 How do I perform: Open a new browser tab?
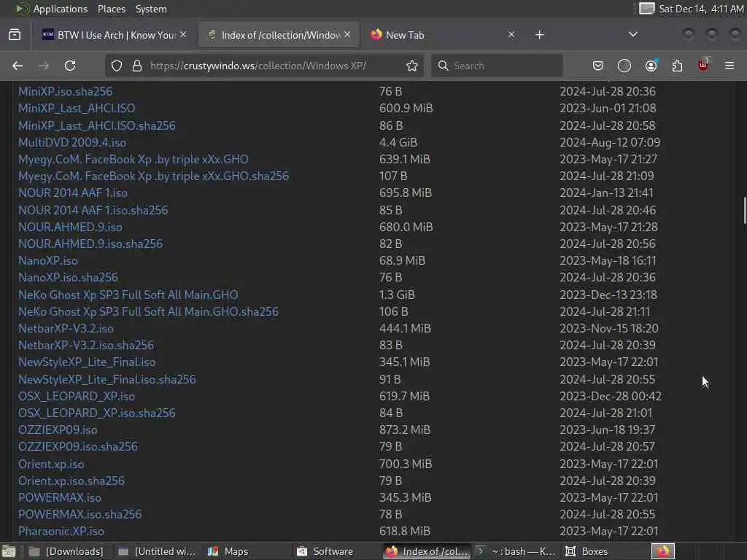[539, 35]
